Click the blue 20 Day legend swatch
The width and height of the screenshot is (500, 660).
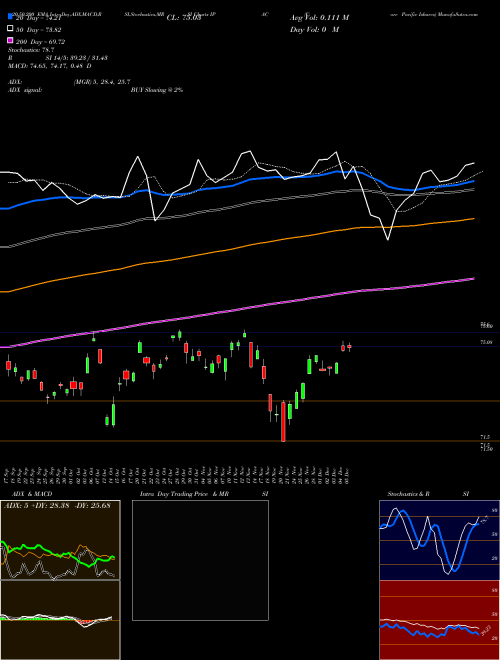(11, 17)
